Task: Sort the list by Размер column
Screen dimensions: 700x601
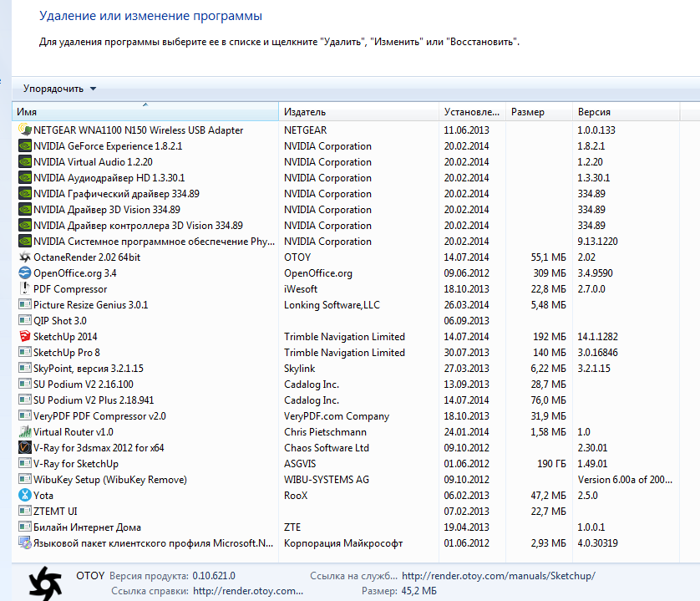Action: [x=540, y=112]
